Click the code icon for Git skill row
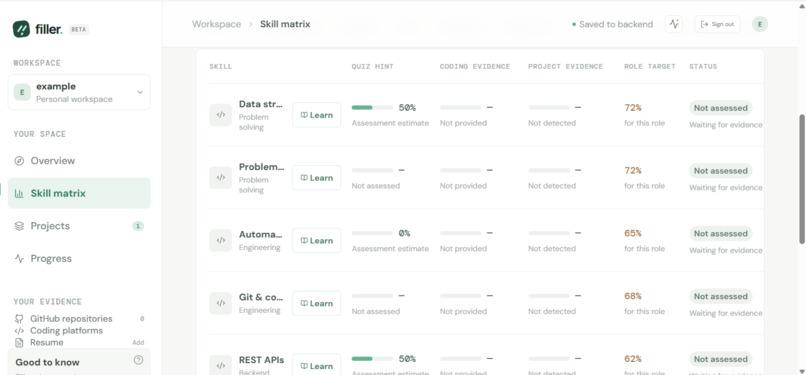This screenshot has width=806, height=375. 221,303
